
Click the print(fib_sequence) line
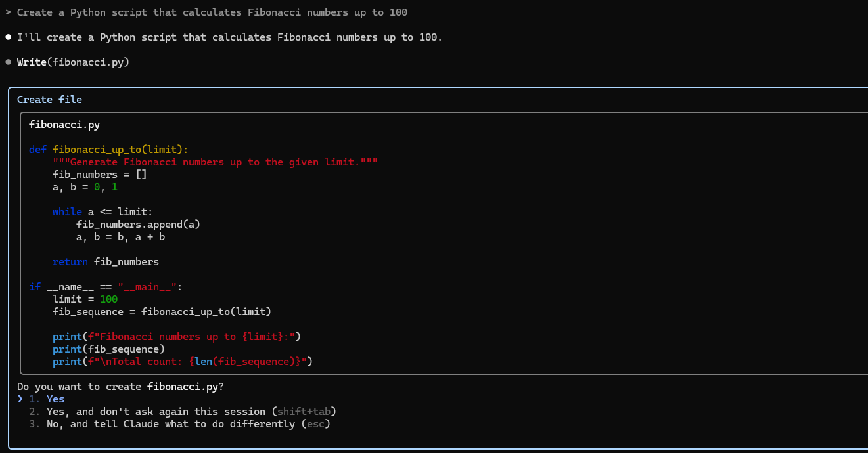108,349
